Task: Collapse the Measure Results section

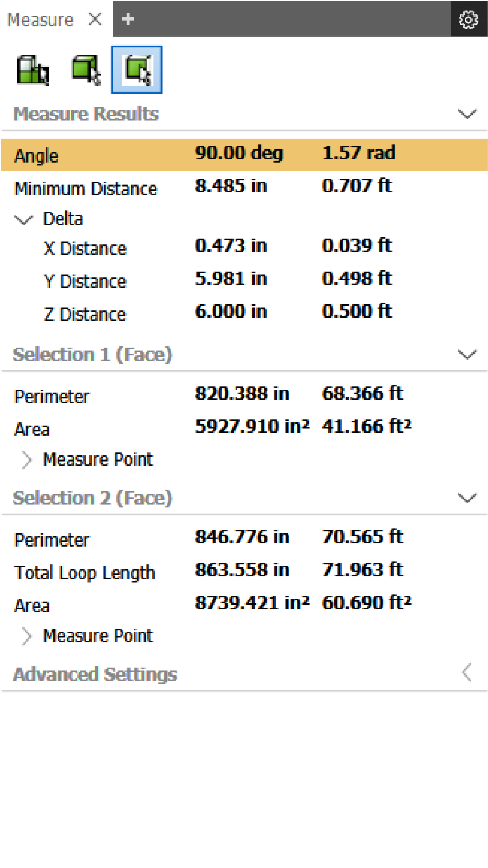Action: [x=467, y=113]
